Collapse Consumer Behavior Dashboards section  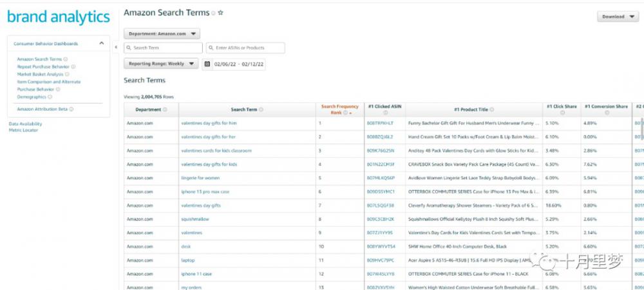(102, 43)
